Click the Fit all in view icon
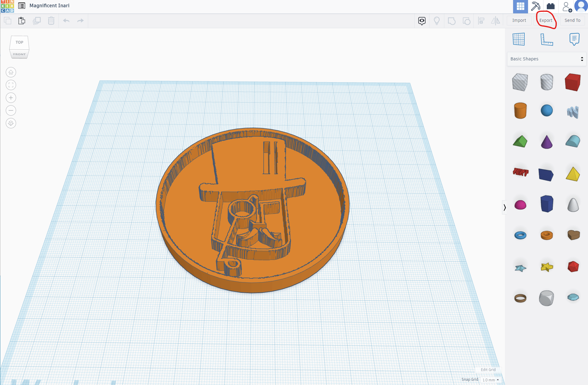Viewport: 588px width, 385px height. pyautogui.click(x=11, y=85)
